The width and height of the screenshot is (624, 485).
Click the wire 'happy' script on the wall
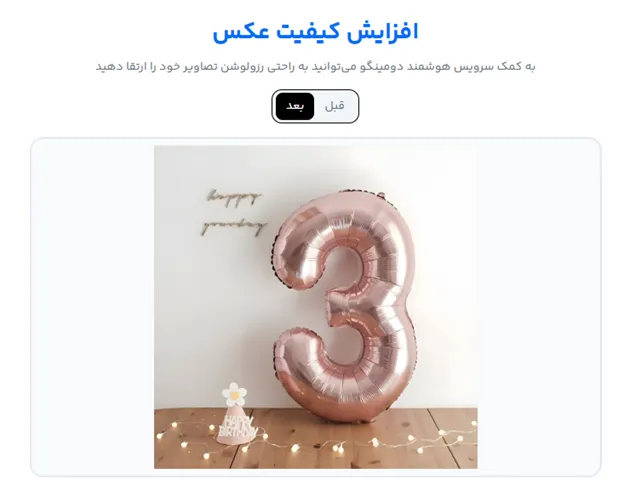(234, 198)
